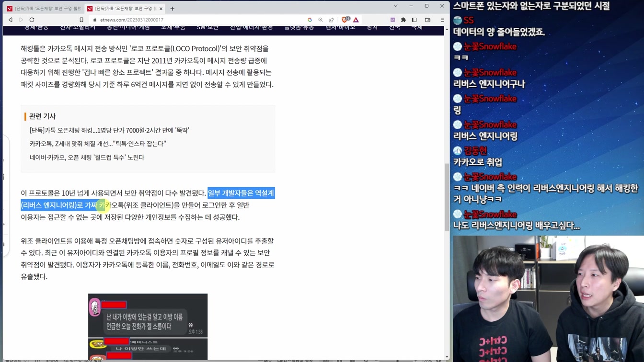Open the browser hamburger main menu

click(442, 20)
